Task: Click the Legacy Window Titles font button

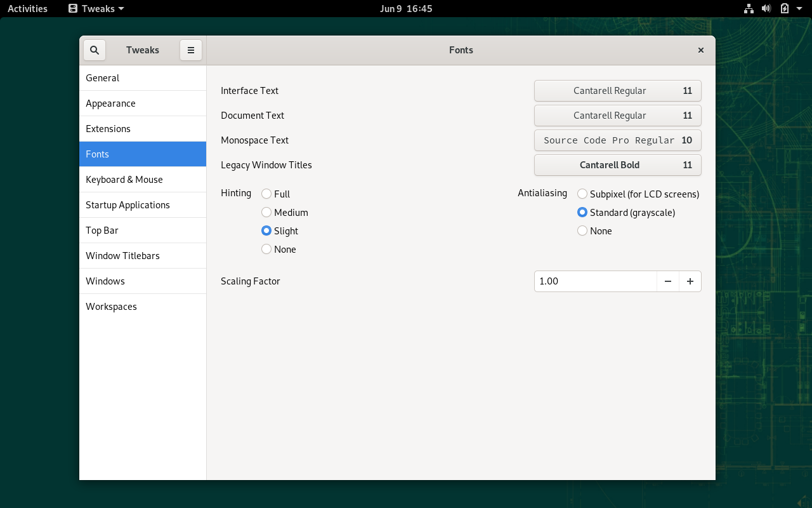Action: (617, 165)
